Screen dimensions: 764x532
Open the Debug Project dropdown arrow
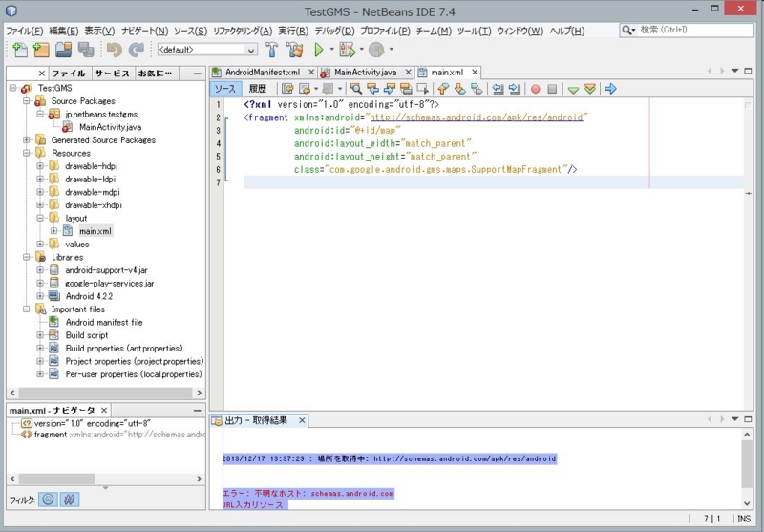click(x=362, y=50)
